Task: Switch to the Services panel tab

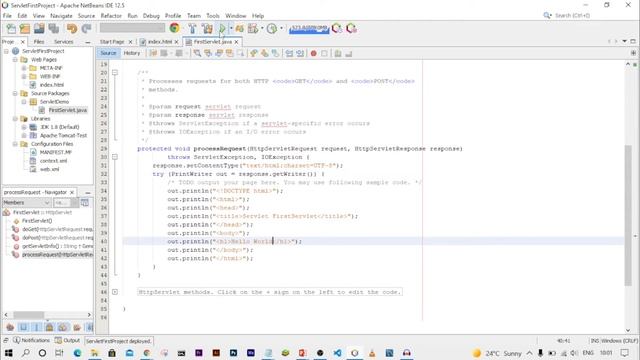Action: (x=64, y=42)
